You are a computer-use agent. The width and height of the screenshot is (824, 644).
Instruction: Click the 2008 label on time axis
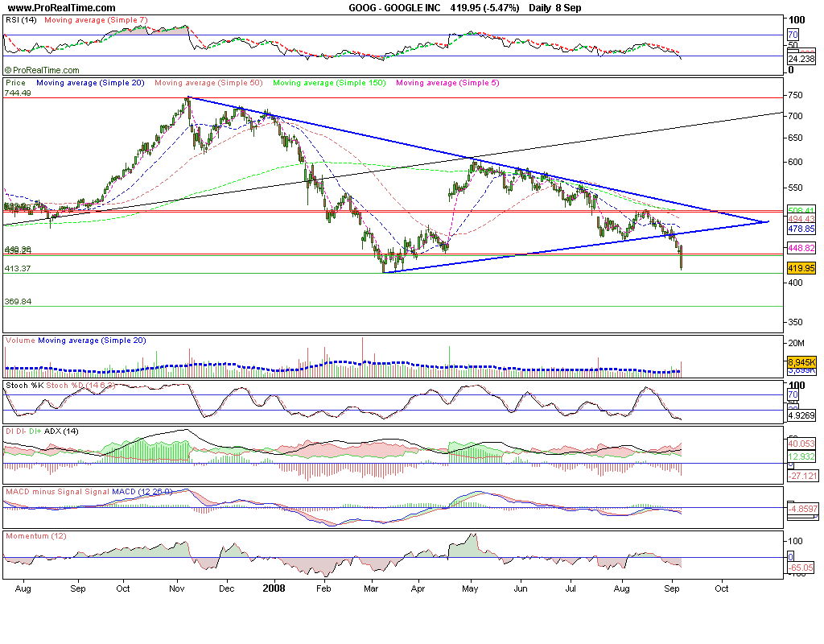click(x=274, y=588)
